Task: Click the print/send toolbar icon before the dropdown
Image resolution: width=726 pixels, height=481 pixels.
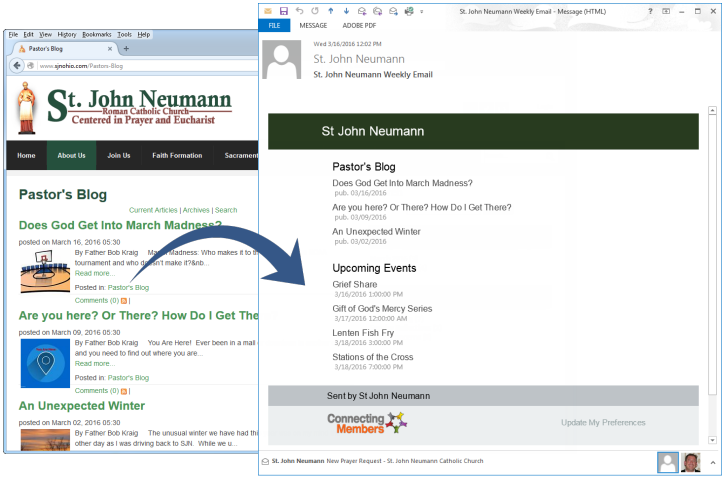Action: (409, 11)
